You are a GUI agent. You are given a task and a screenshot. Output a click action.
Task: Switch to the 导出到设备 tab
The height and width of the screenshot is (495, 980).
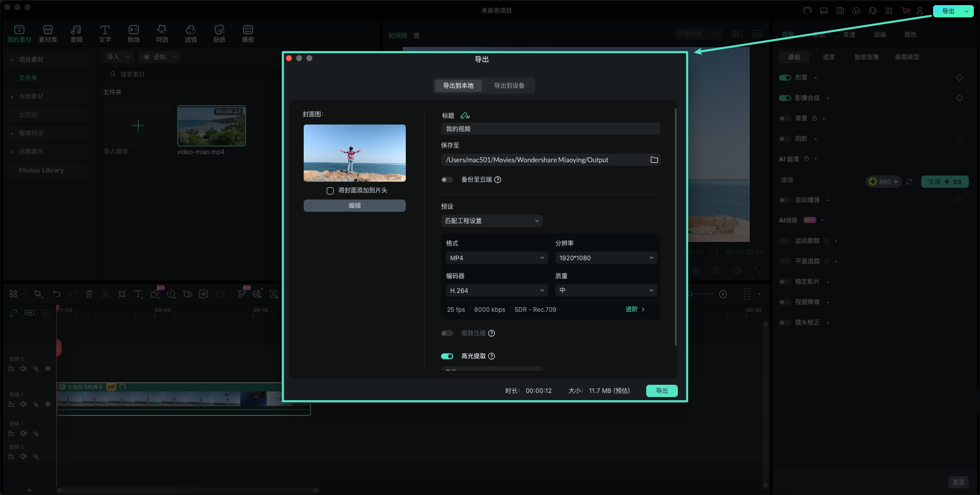[x=509, y=86]
